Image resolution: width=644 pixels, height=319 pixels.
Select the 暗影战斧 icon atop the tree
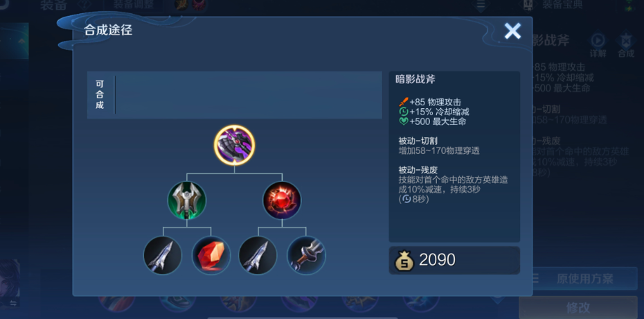(235, 145)
